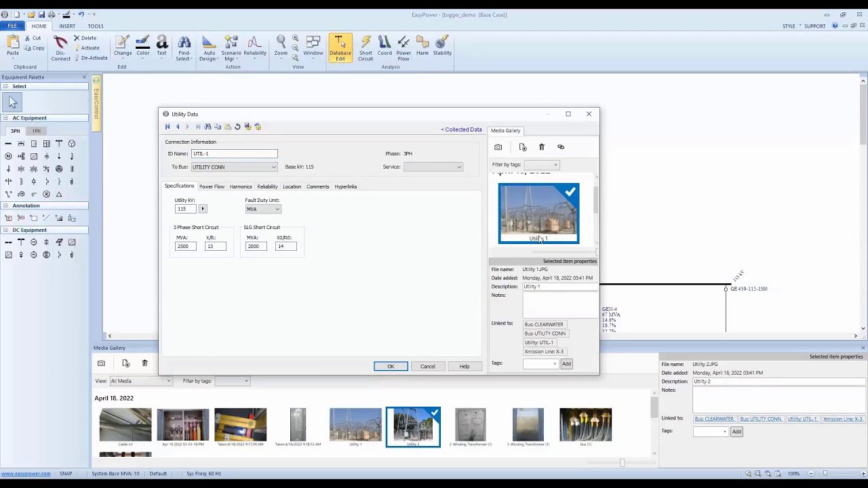Image resolution: width=868 pixels, height=488 pixels.
Task: Click the Dis-Connect tool icon
Action: pos(60,48)
